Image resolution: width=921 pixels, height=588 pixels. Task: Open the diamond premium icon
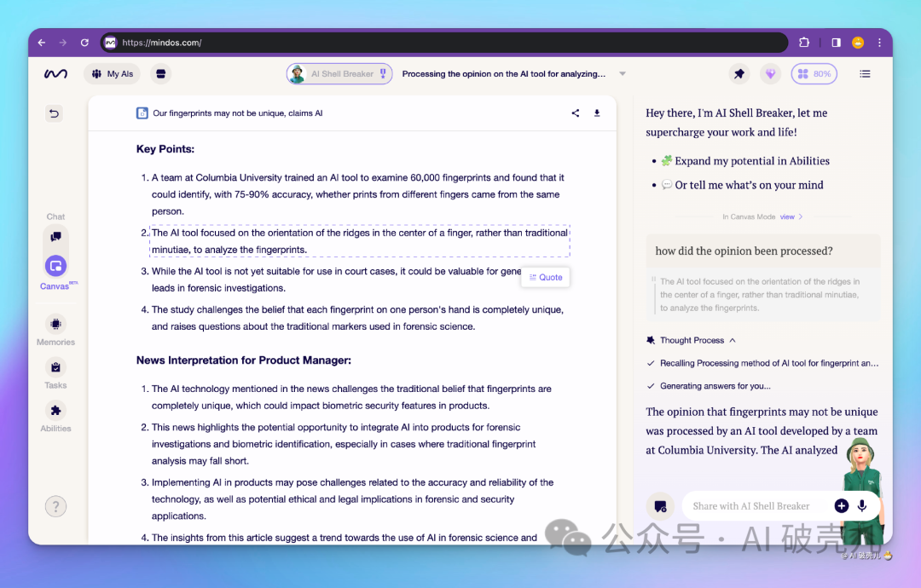[x=771, y=74]
